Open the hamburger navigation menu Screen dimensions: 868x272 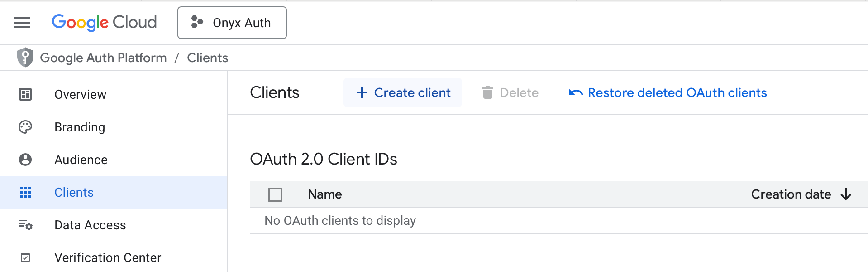pos(22,23)
